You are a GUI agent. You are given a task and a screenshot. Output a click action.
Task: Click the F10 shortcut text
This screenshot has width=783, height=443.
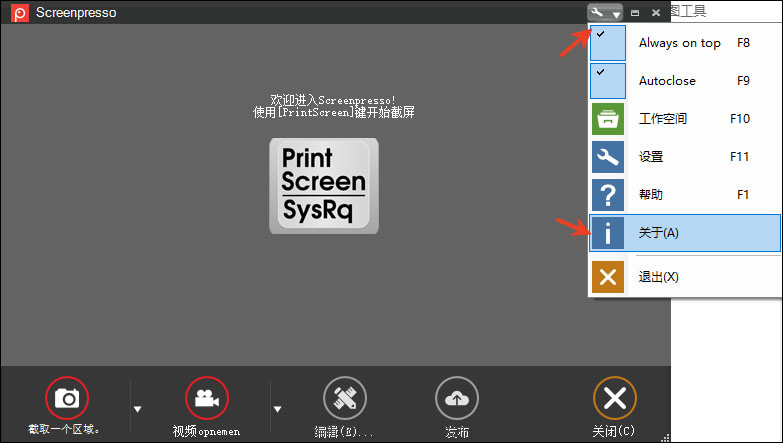pyautogui.click(x=740, y=119)
